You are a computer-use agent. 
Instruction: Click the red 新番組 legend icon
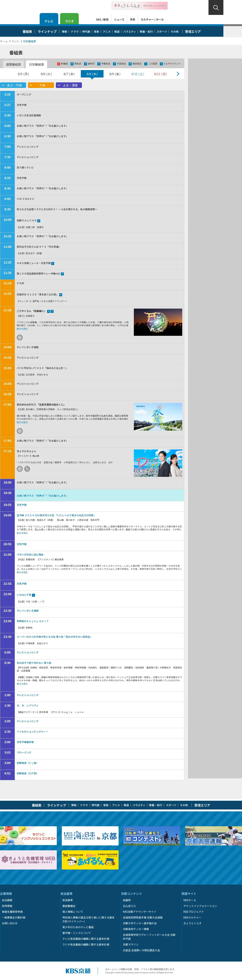tap(58, 64)
